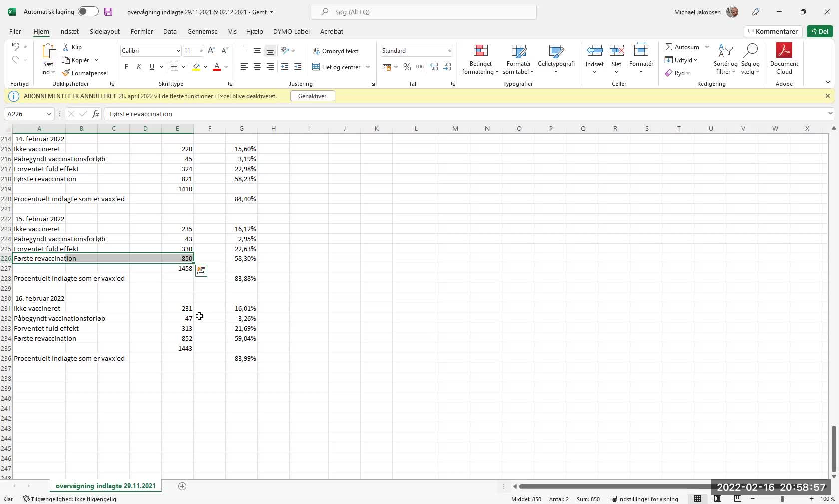Increase font size with larger A icon
Screen dimensions: 839x504
pyautogui.click(x=211, y=51)
